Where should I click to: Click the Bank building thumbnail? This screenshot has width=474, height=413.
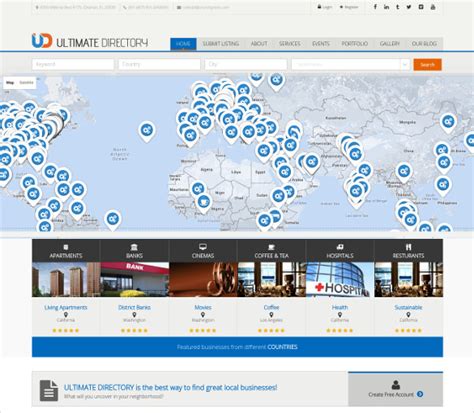[x=134, y=279]
